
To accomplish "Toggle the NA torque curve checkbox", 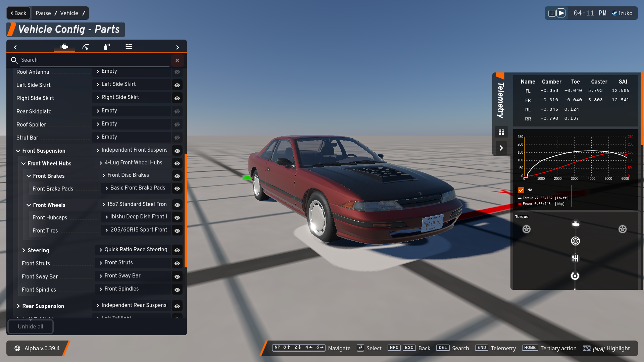I will [x=521, y=190].
